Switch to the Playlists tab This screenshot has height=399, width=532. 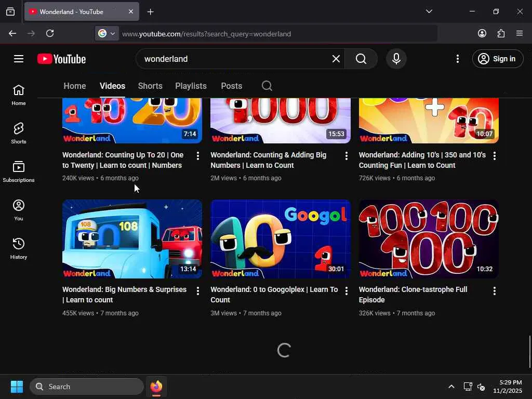click(191, 86)
